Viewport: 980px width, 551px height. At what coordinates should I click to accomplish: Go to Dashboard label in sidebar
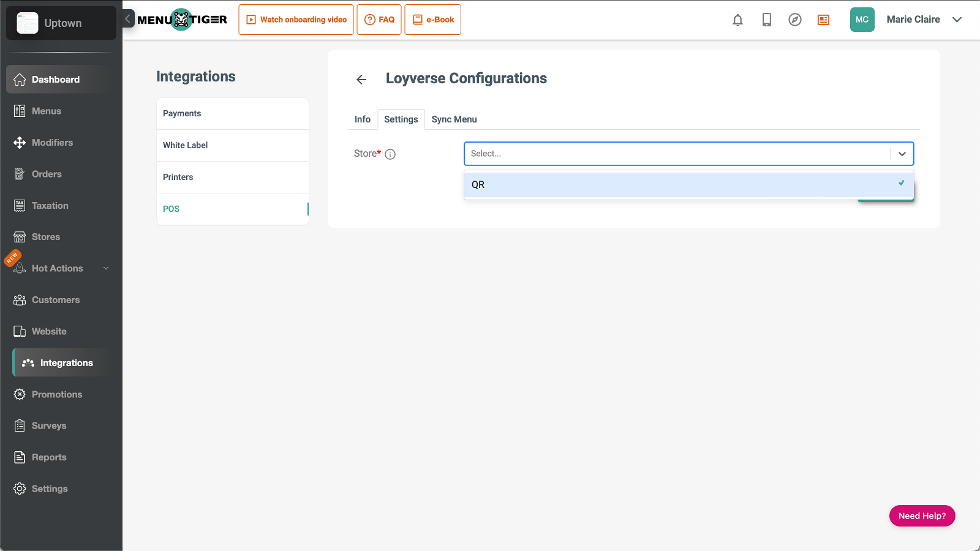56,80
